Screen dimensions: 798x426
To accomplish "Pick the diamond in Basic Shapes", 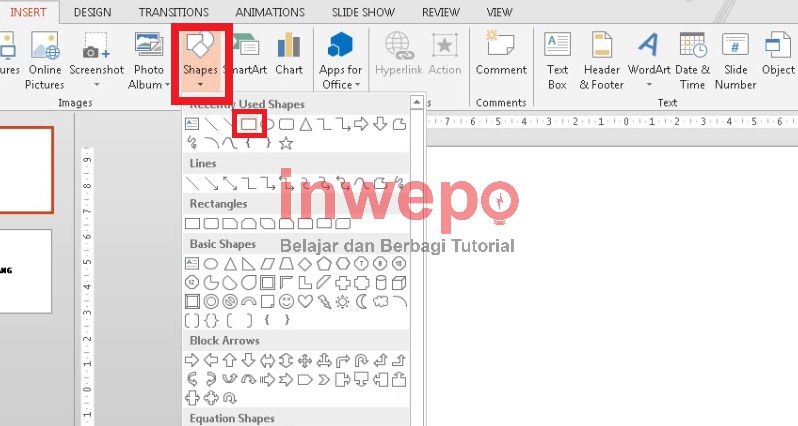I will click(305, 264).
